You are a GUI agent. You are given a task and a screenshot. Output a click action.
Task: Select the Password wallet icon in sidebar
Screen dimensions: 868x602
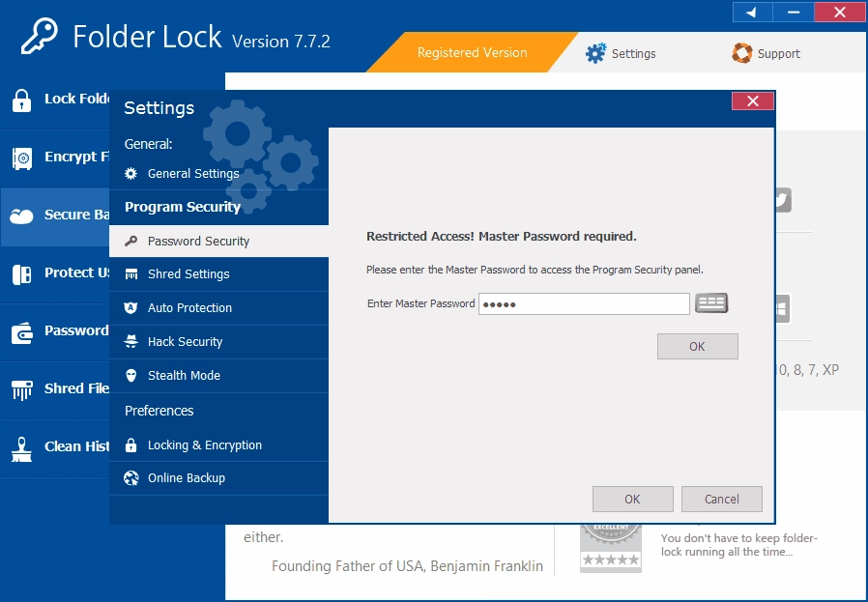pos(22,332)
